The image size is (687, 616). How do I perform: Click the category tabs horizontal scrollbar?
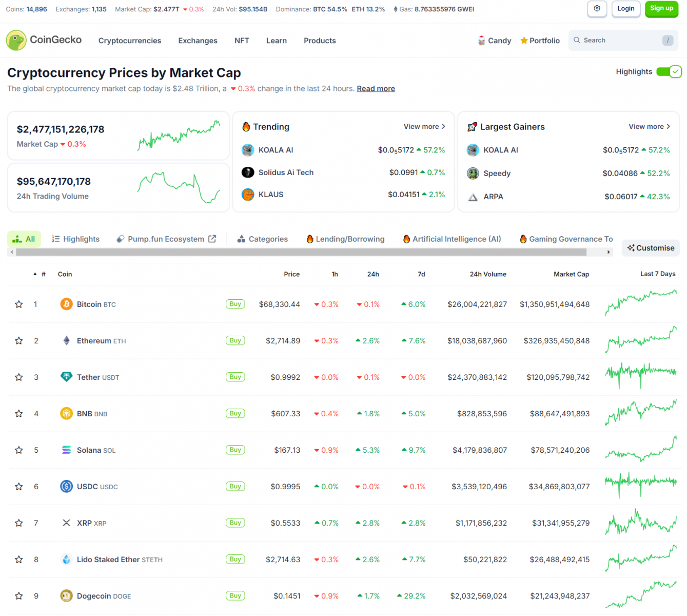tap(301, 252)
